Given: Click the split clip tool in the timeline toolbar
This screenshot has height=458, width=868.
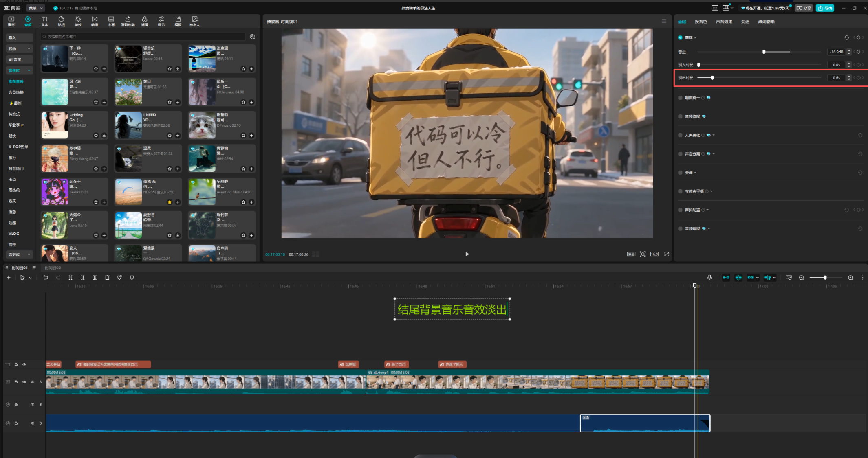Looking at the screenshot, I should pyautogui.click(x=70, y=278).
